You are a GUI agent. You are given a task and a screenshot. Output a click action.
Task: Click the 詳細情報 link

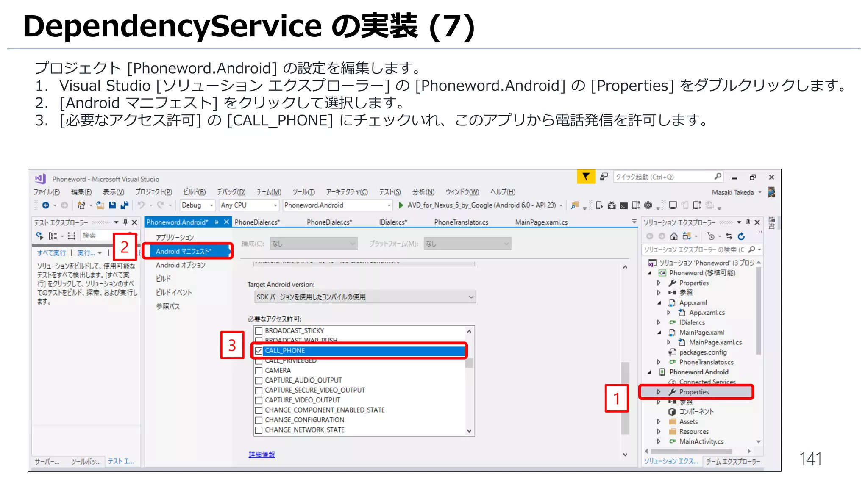pyautogui.click(x=262, y=455)
